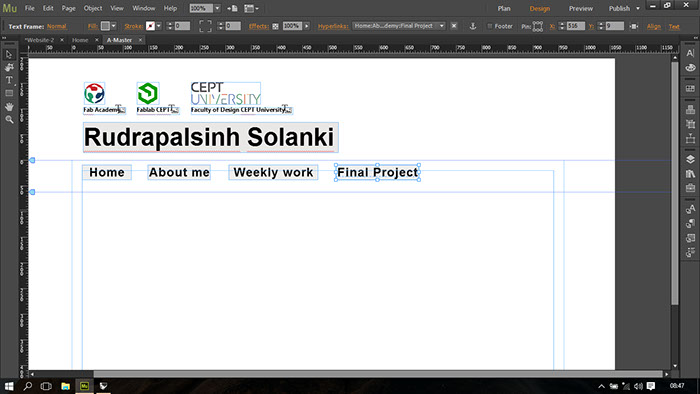The width and height of the screenshot is (700, 394).
Task: Open Adobe Muse in Windows taskbar
Action: click(84, 386)
